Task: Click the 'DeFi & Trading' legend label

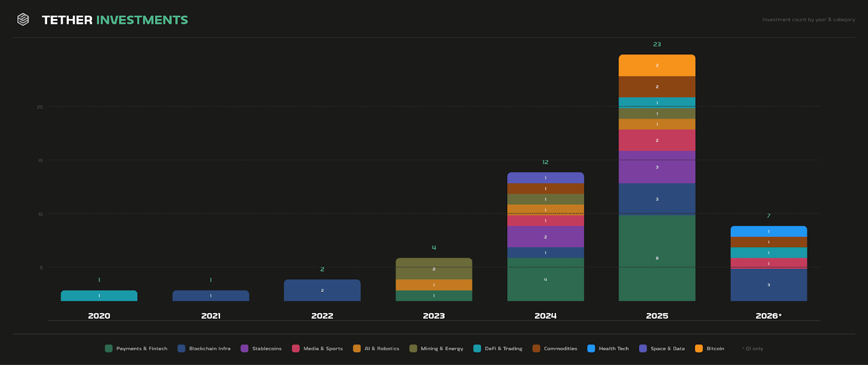Action: point(503,349)
